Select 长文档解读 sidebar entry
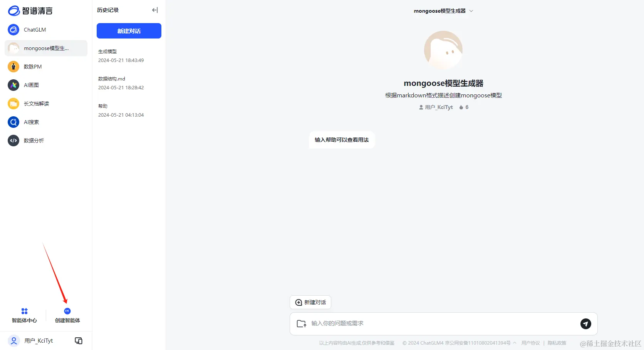The image size is (644, 350). coord(46,104)
